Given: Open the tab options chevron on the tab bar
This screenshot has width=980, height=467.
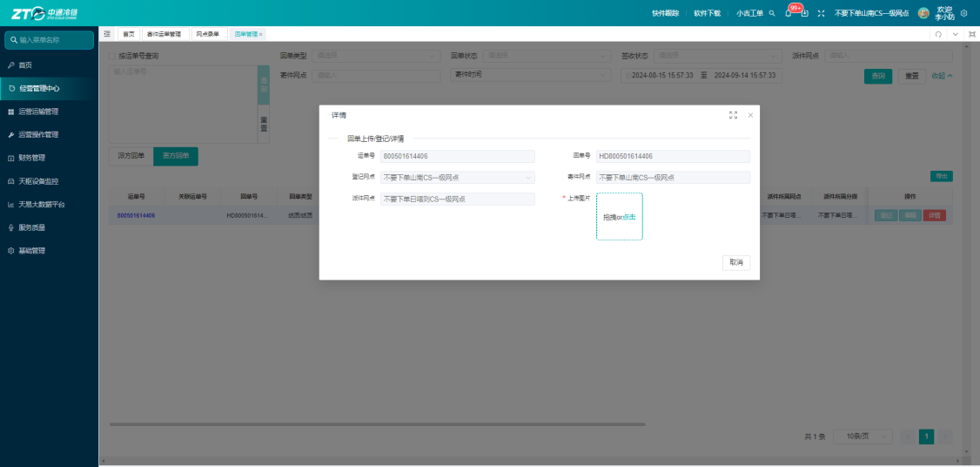Looking at the screenshot, I should click(x=955, y=35).
